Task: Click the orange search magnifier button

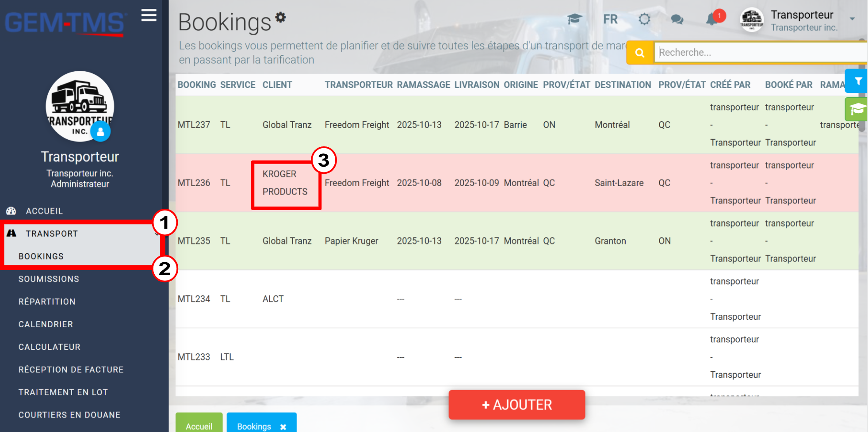Action: tap(640, 53)
